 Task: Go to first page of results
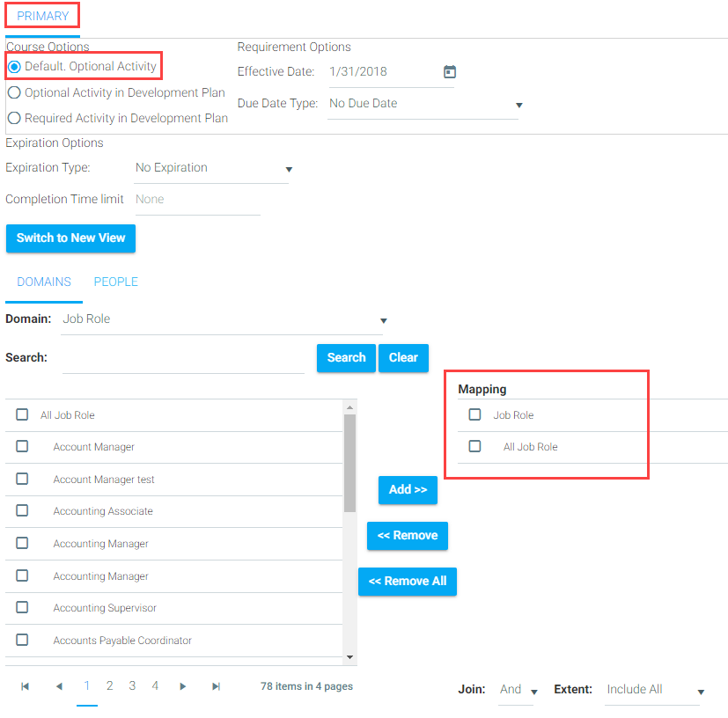[x=25, y=686]
